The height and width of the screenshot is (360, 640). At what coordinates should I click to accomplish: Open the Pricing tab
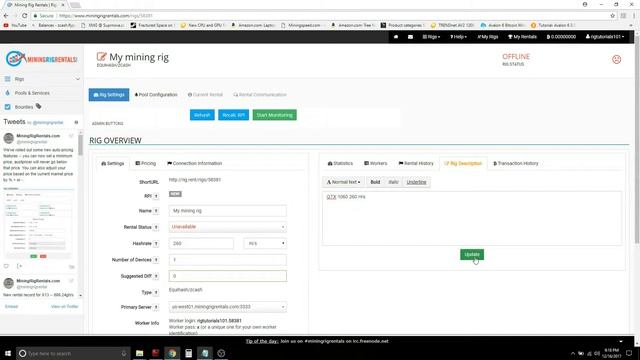[x=146, y=163]
